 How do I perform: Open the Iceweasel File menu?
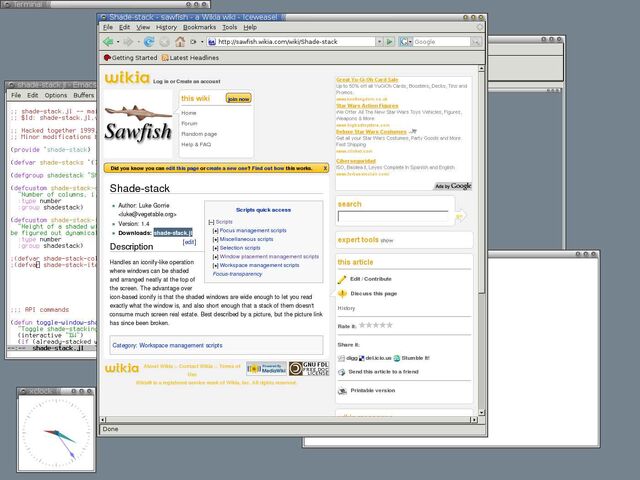click(x=108, y=27)
